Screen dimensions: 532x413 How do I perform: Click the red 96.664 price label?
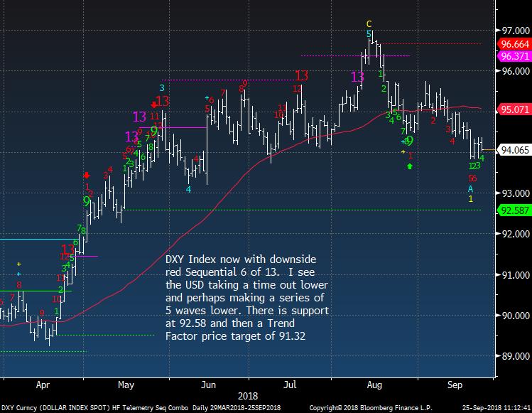coord(511,43)
